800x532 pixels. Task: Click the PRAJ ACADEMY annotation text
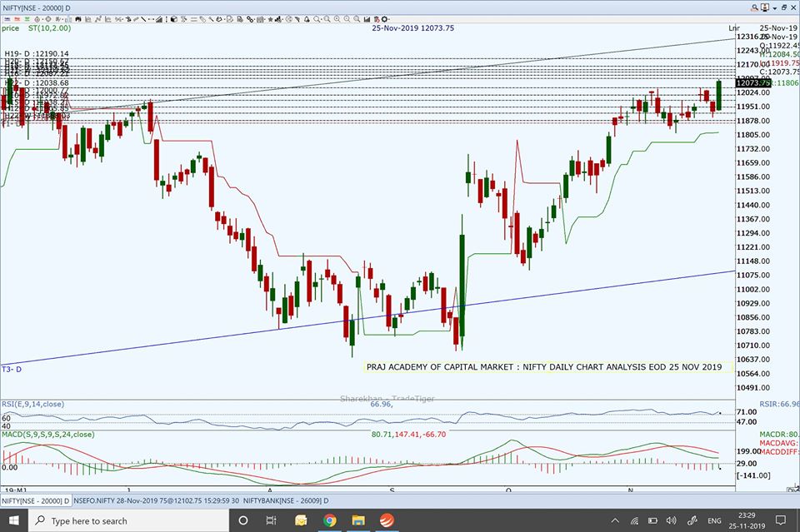coord(544,367)
